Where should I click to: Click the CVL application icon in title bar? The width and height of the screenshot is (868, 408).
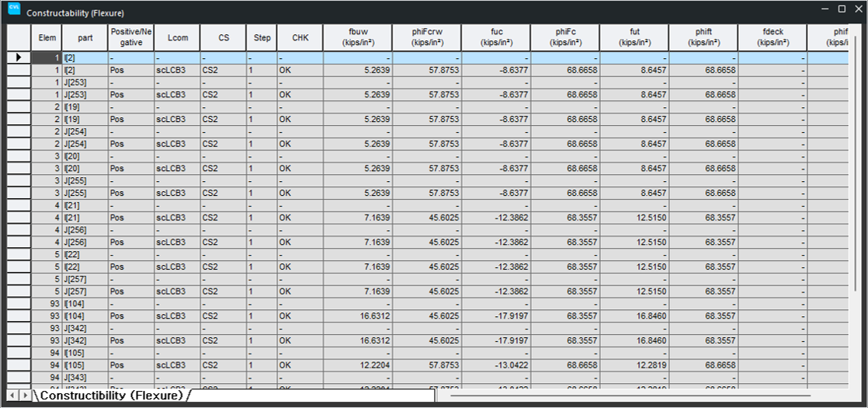15,9
